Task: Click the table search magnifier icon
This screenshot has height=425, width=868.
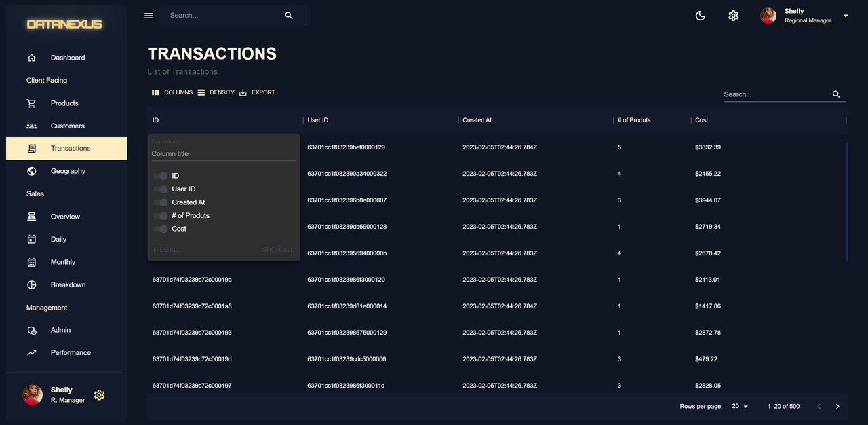Action: click(836, 94)
